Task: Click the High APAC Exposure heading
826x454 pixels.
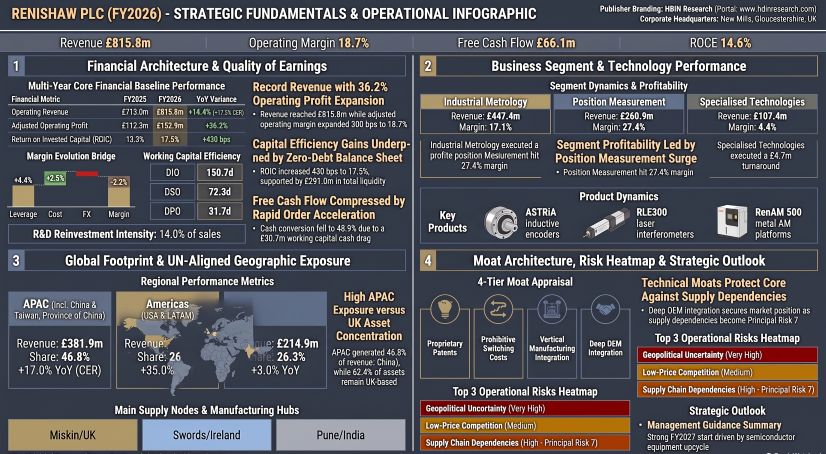Action: (369, 316)
